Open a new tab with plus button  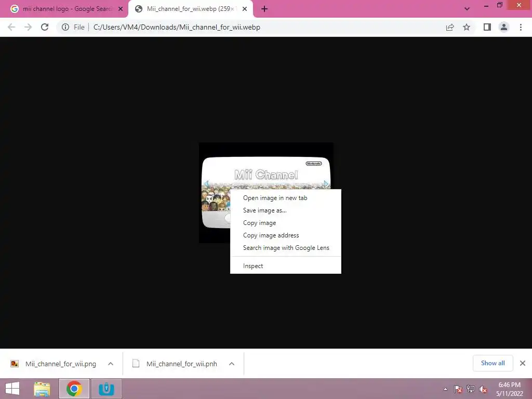coord(264,9)
